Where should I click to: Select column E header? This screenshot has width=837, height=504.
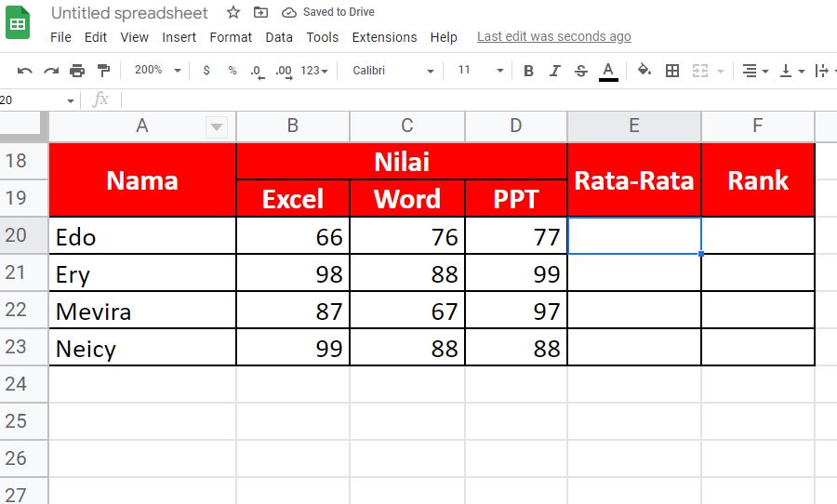pyautogui.click(x=634, y=126)
